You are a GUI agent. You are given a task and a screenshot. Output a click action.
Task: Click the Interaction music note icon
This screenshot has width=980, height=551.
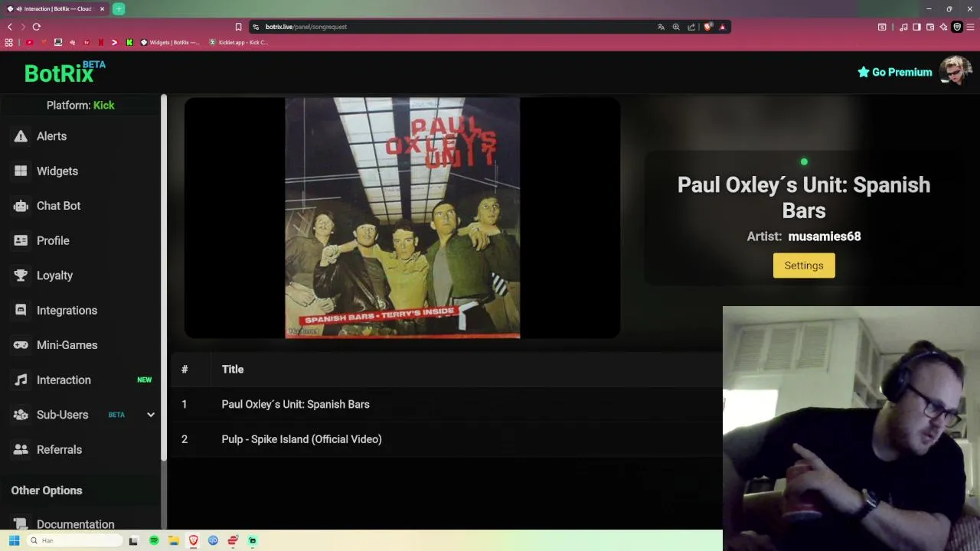(x=21, y=380)
